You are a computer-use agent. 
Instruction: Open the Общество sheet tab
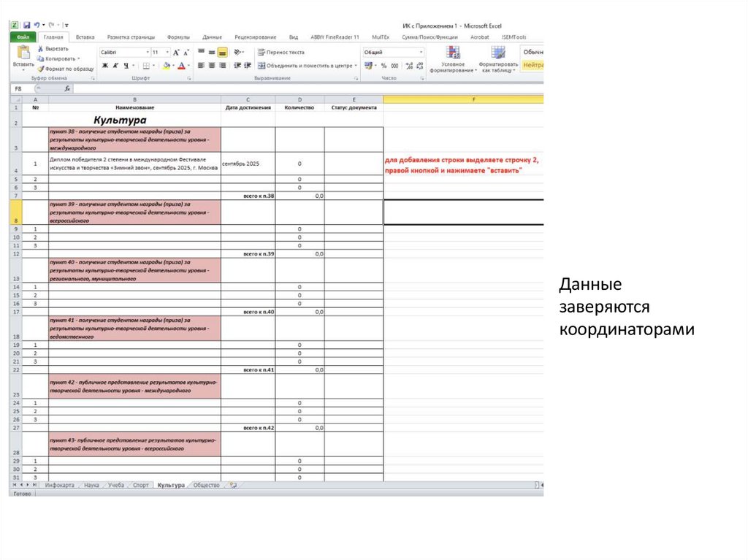pyautogui.click(x=207, y=485)
